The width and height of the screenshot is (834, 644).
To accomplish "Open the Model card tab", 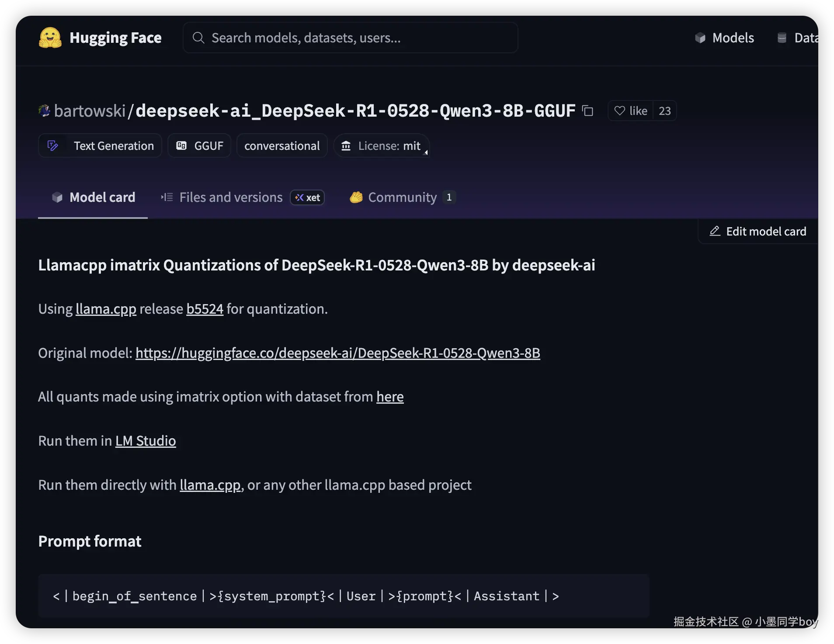I will coord(93,197).
